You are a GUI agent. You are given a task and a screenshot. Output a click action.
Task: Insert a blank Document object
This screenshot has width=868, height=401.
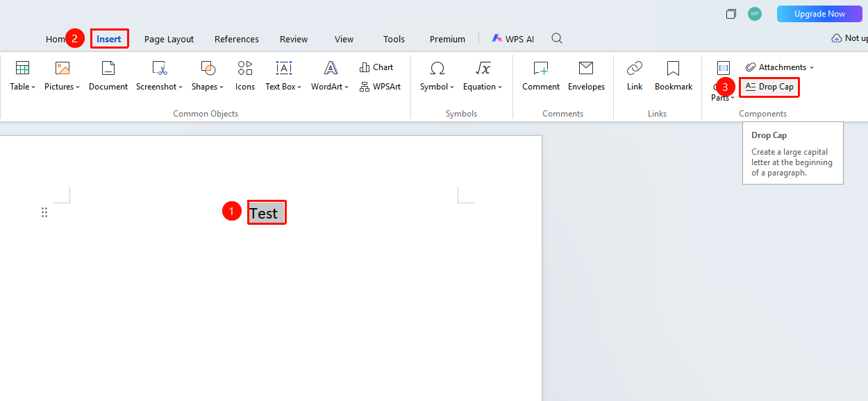coord(108,76)
